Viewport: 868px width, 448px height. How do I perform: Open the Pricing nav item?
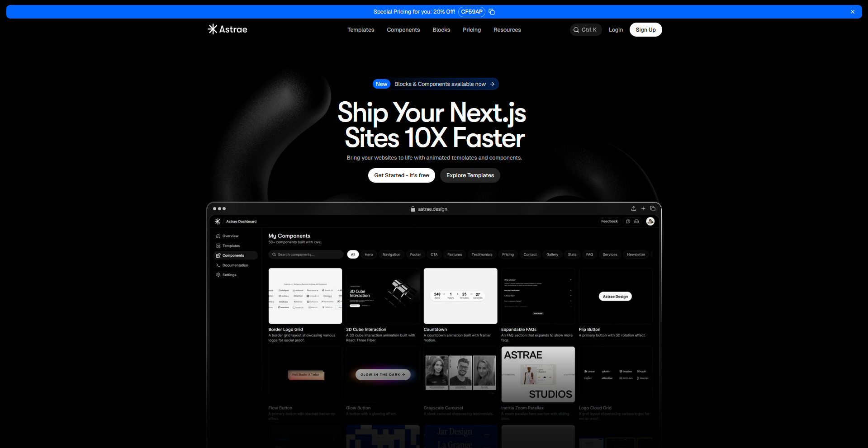[471, 30]
